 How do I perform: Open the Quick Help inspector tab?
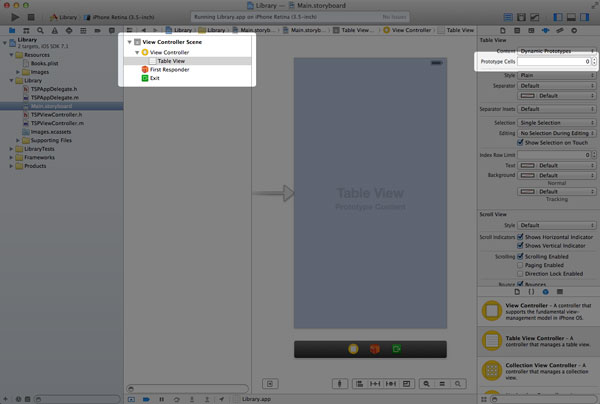pos(517,30)
